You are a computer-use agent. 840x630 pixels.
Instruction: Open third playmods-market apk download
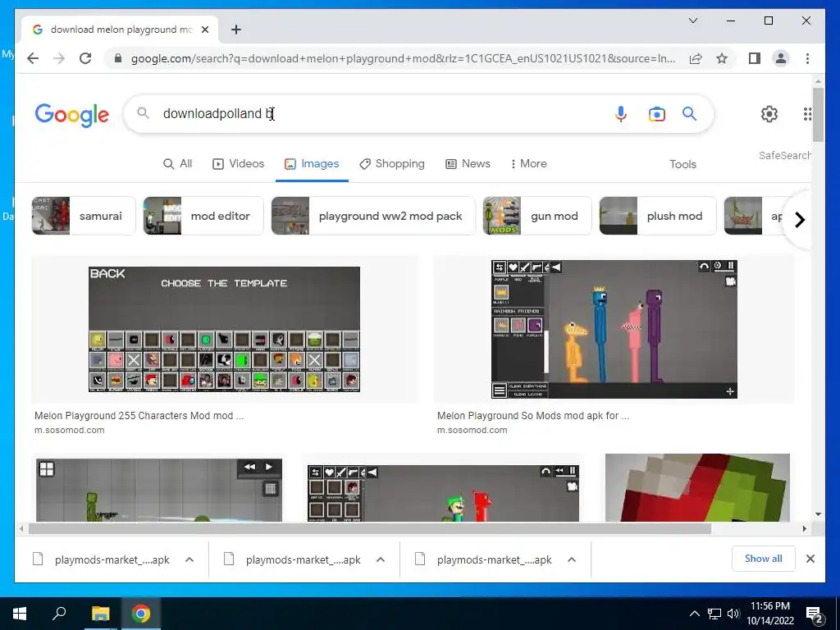point(485,559)
